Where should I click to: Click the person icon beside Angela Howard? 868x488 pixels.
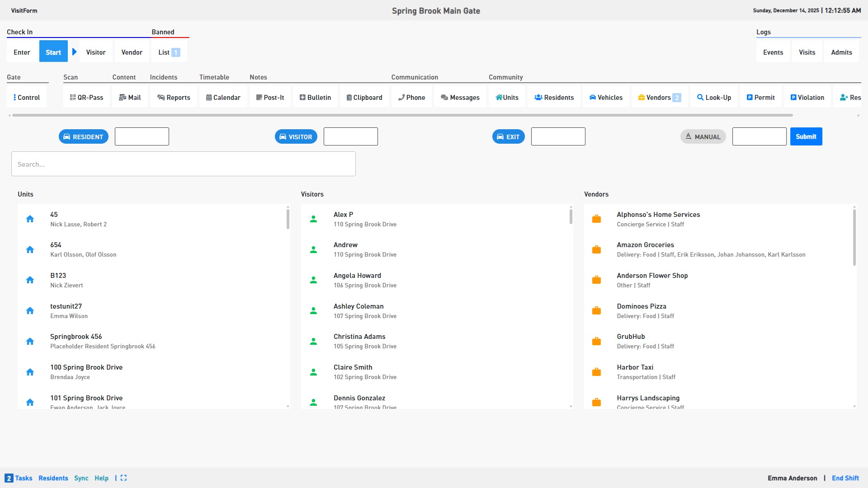coord(313,280)
